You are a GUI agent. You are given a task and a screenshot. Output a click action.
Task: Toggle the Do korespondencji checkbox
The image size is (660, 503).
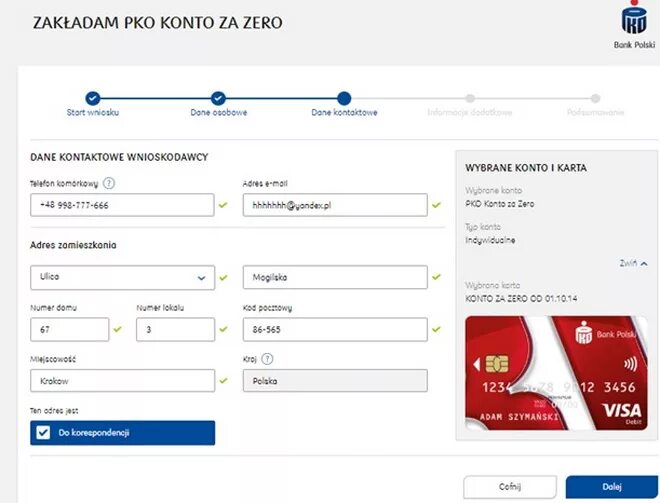pos(43,432)
